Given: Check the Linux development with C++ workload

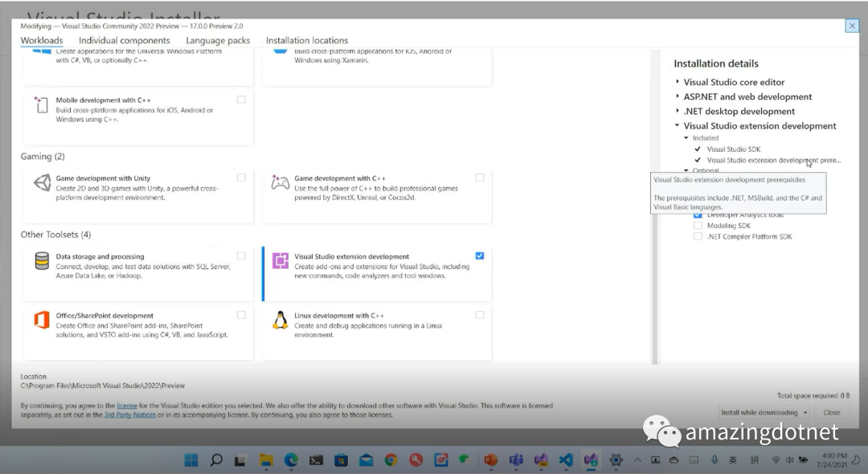Looking at the screenshot, I should [x=480, y=315].
